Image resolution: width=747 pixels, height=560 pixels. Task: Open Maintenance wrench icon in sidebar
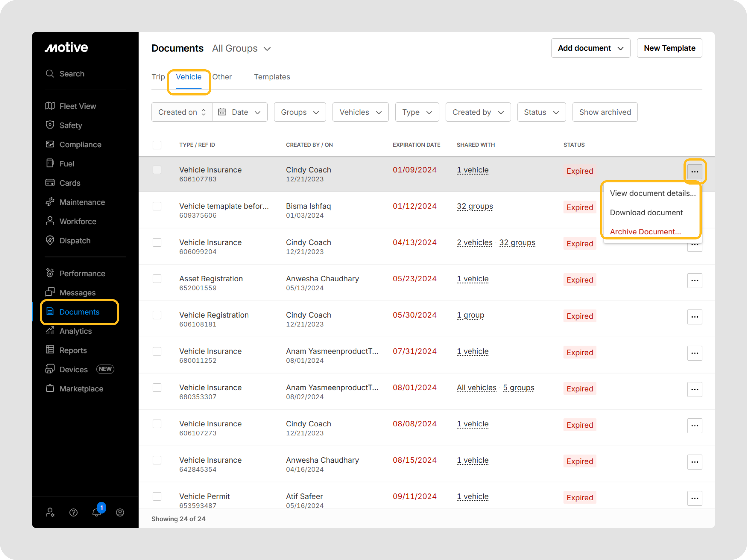[x=50, y=202]
